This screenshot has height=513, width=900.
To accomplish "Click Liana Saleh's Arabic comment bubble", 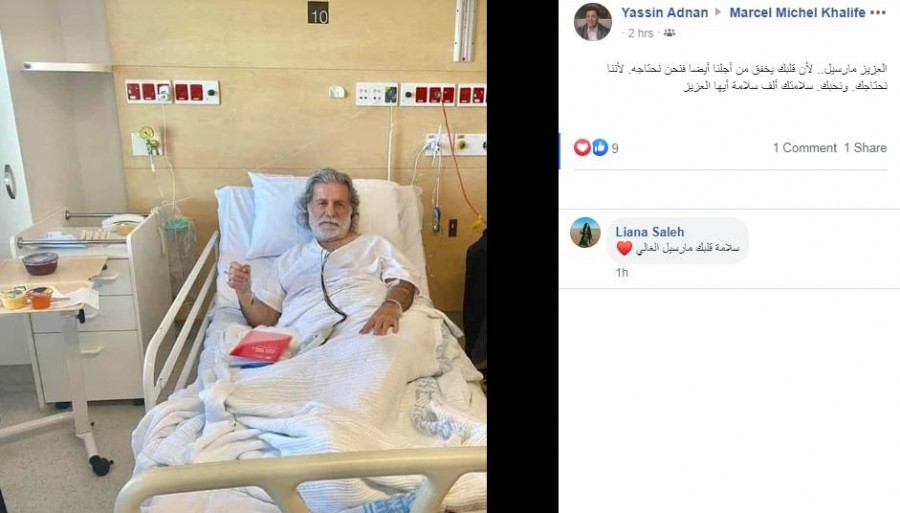I will coord(678,240).
